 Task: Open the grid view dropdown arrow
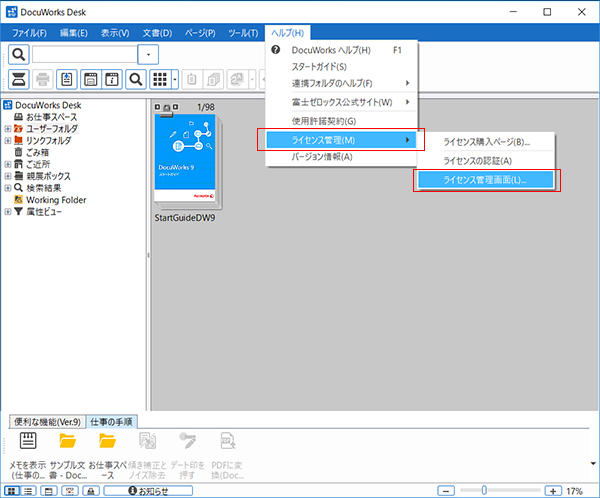(x=175, y=80)
